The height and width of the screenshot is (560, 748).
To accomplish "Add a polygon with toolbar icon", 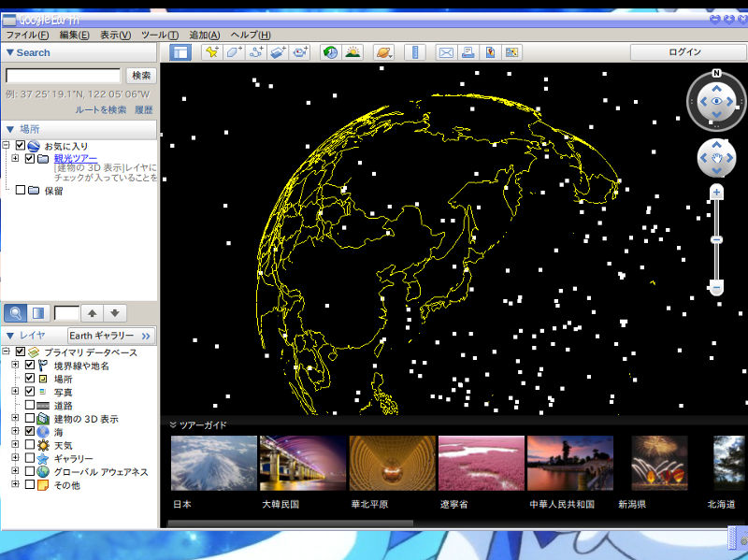I will (234, 52).
